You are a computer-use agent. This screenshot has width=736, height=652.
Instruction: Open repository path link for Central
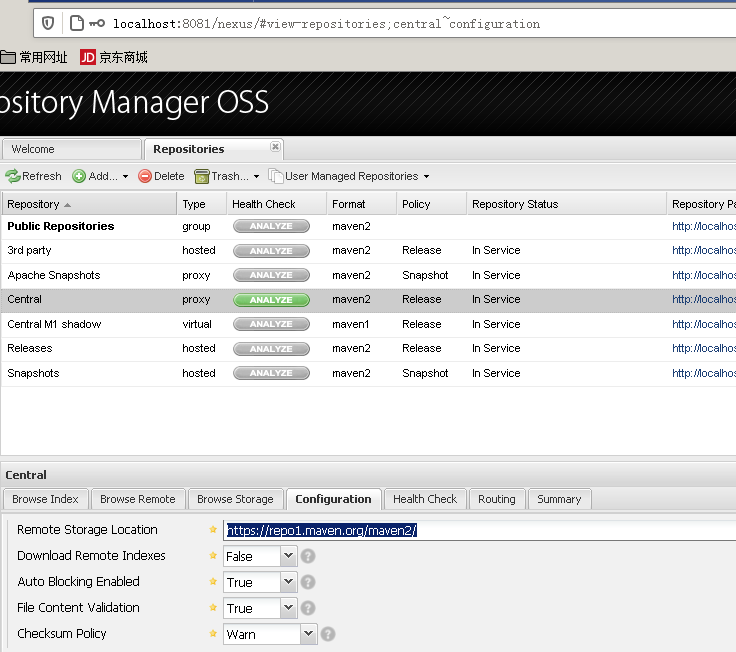point(704,299)
